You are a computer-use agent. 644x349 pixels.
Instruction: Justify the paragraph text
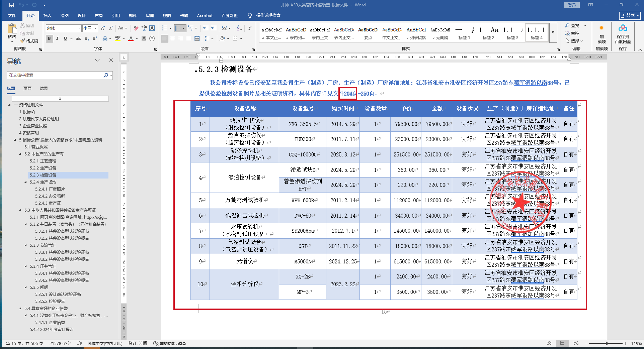click(189, 38)
